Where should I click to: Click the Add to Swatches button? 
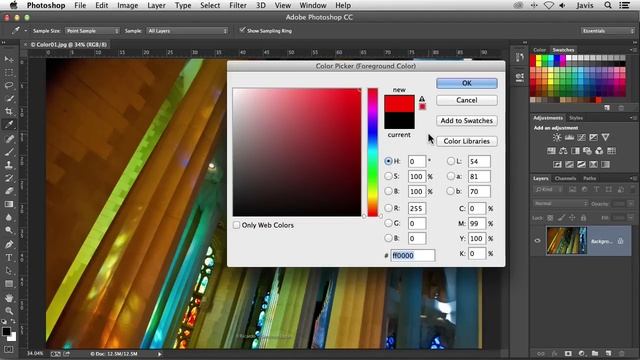pos(467,120)
